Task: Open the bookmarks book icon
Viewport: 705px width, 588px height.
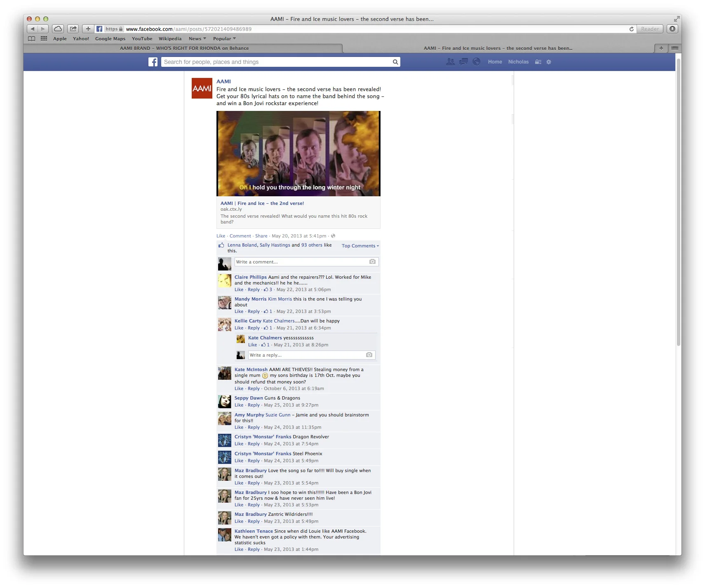Action: pyautogui.click(x=32, y=39)
